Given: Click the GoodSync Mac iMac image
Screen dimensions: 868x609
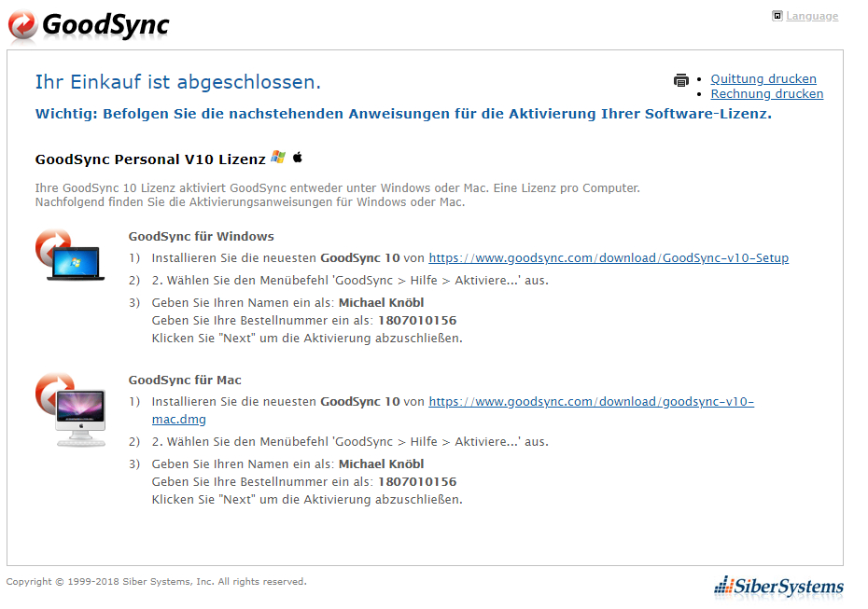Looking at the screenshot, I should (x=70, y=409).
